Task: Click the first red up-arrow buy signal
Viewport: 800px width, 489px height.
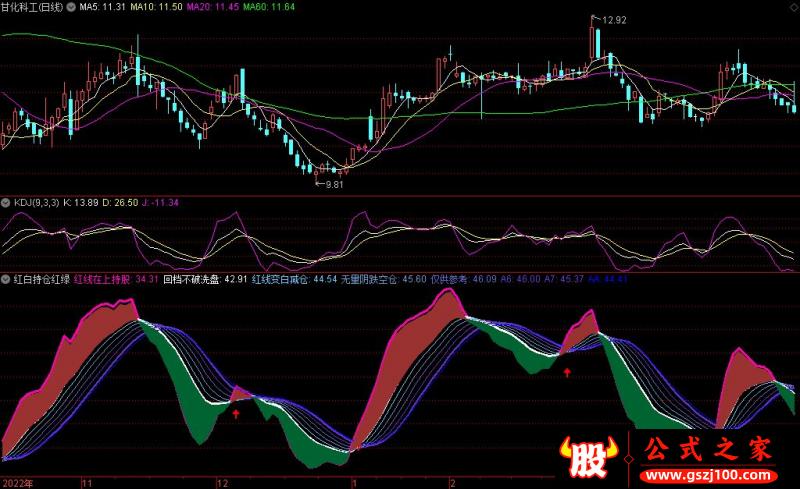Action: [236, 411]
